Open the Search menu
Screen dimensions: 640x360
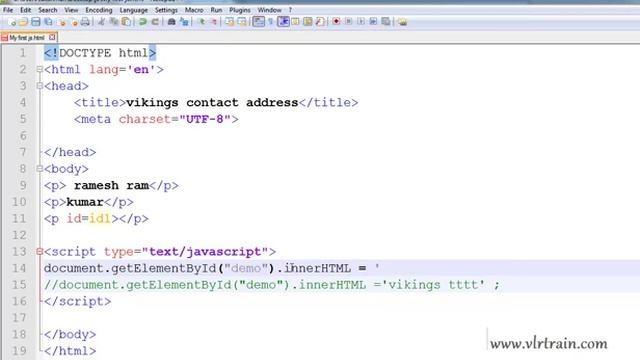click(48, 10)
